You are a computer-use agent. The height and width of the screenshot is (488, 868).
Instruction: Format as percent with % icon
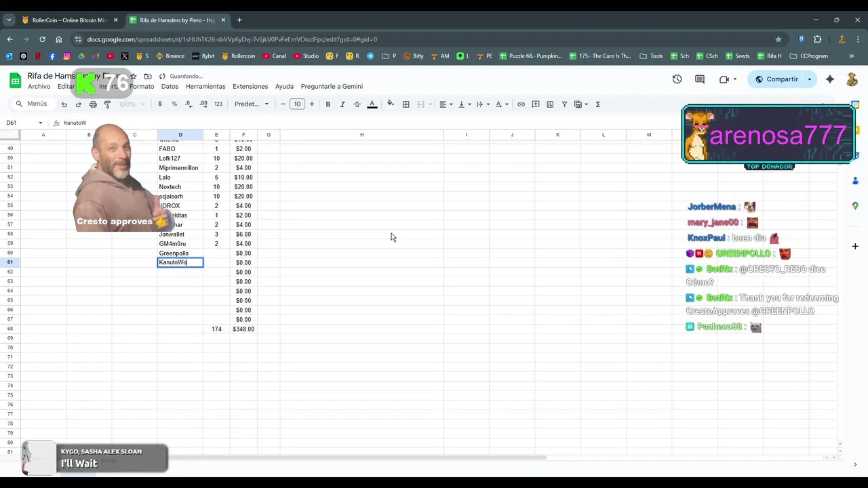174,104
